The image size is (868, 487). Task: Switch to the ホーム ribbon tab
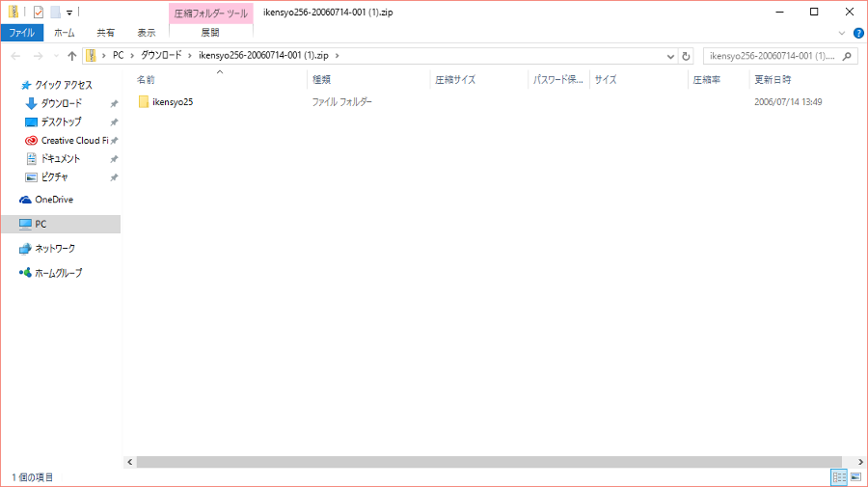pos(65,33)
